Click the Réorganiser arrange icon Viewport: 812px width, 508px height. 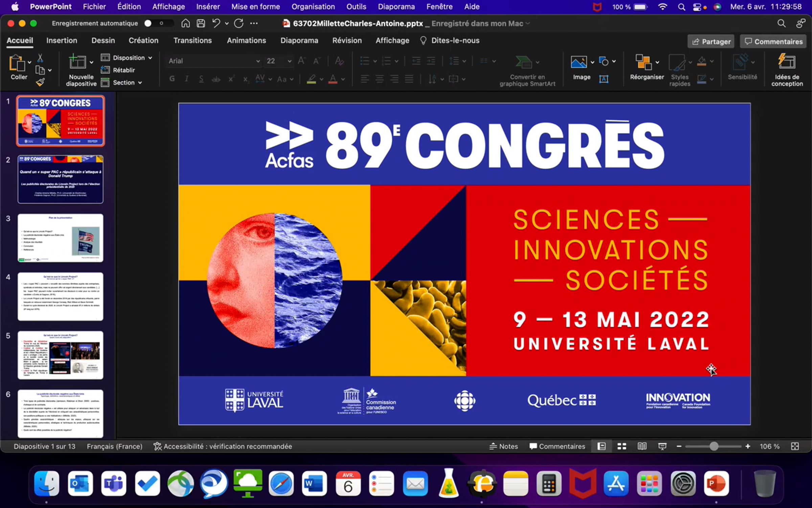(x=643, y=62)
